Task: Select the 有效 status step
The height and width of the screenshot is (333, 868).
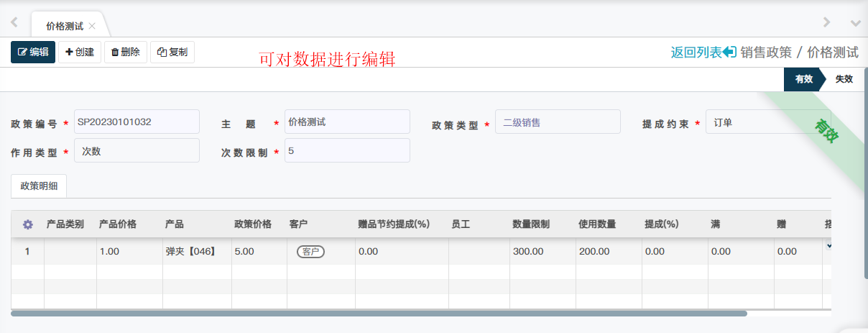Action: pyautogui.click(x=803, y=79)
